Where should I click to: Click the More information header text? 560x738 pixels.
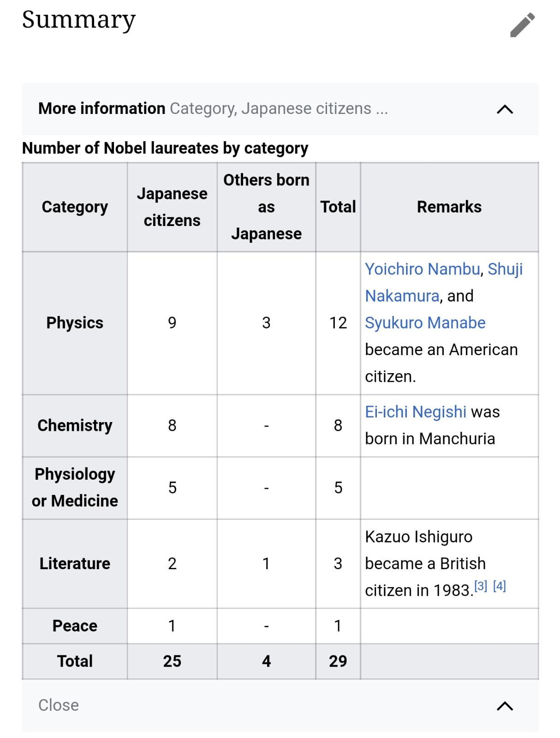101,108
